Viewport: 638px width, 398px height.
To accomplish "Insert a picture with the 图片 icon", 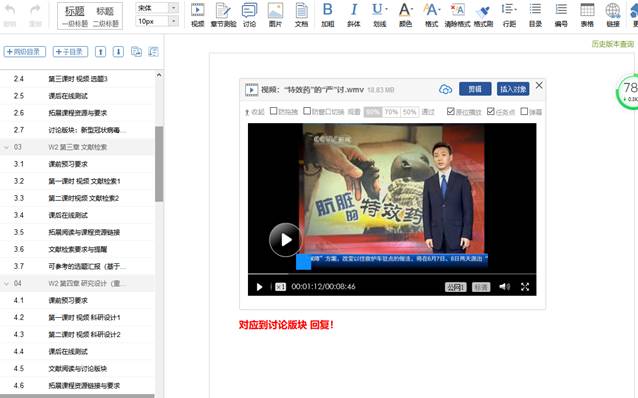I will point(275,15).
